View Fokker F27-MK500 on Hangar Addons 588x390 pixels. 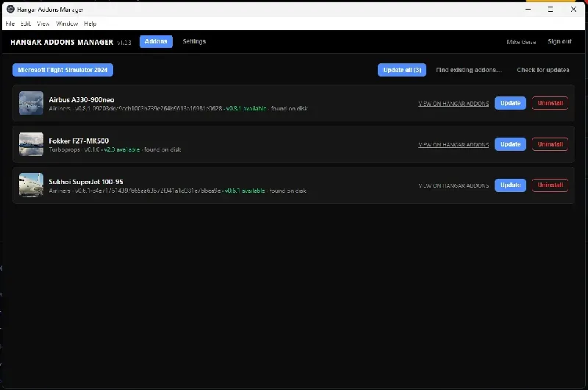[x=453, y=144]
